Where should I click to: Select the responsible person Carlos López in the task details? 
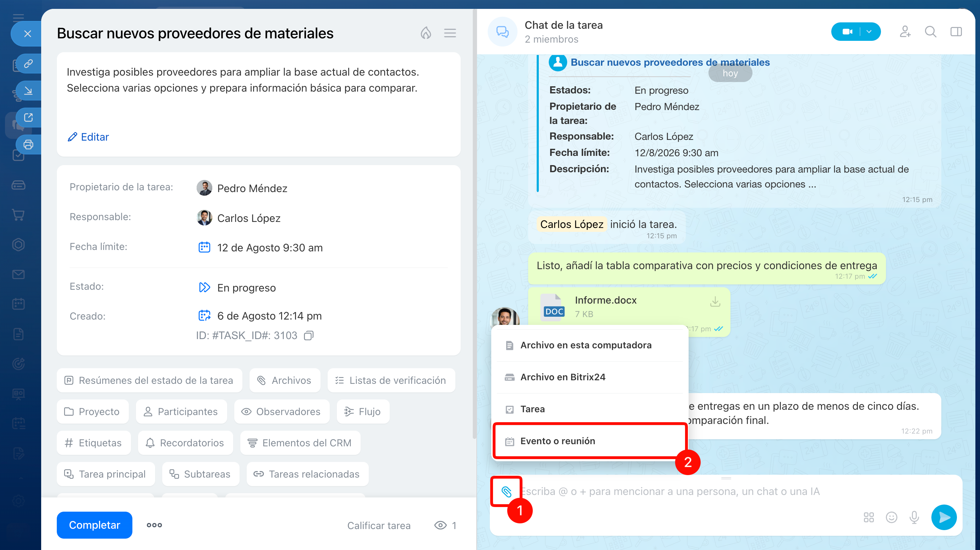(239, 218)
